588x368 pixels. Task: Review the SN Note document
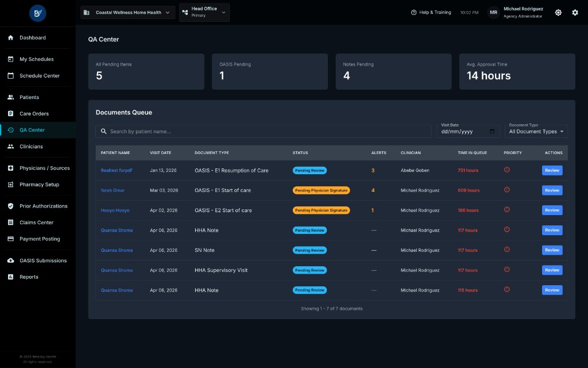pos(552,250)
